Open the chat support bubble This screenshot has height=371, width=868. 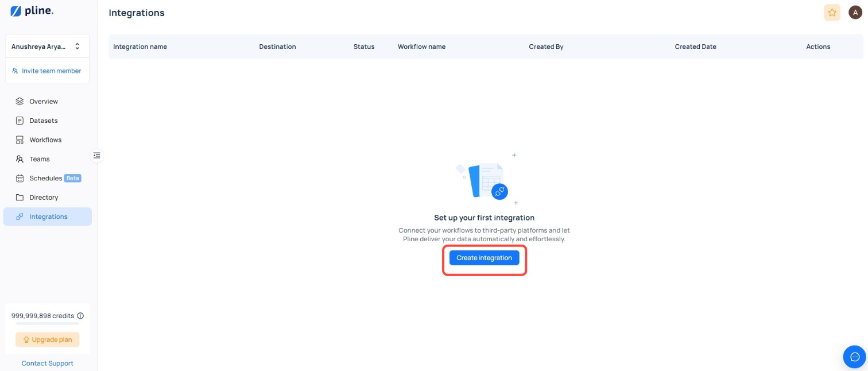[854, 357]
